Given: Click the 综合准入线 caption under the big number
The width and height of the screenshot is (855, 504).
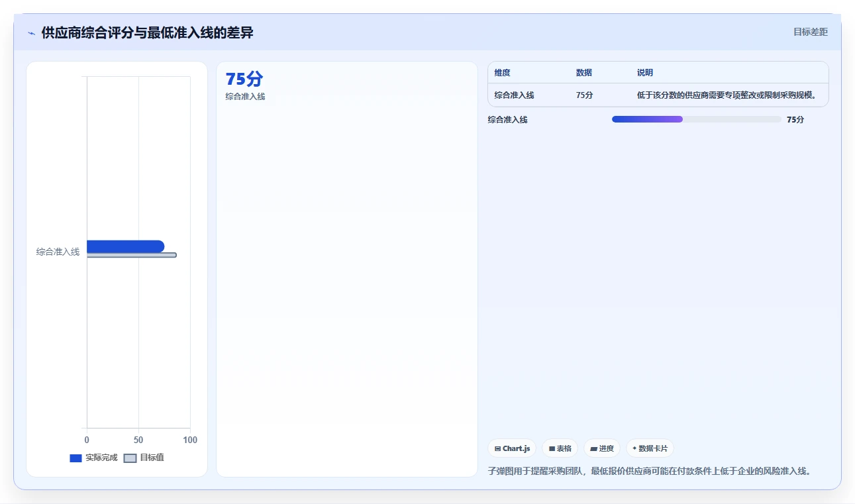Looking at the screenshot, I should [245, 97].
